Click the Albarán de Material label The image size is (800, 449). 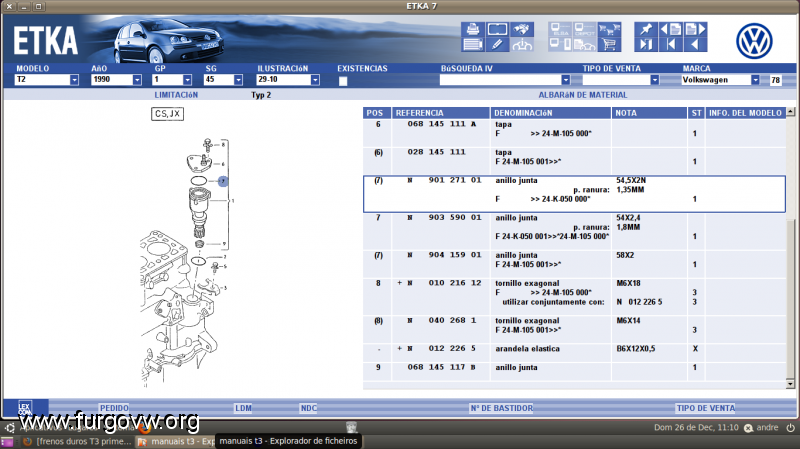(583, 95)
